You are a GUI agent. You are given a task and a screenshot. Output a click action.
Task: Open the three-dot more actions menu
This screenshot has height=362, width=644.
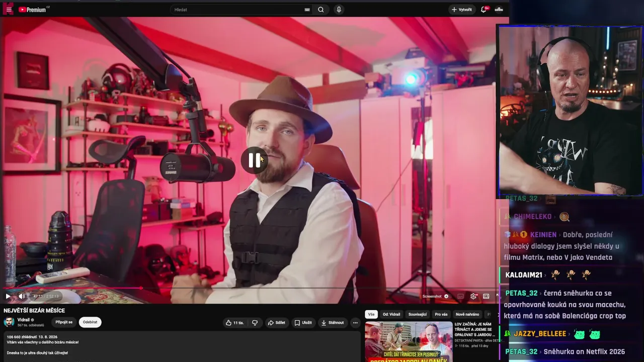355,323
